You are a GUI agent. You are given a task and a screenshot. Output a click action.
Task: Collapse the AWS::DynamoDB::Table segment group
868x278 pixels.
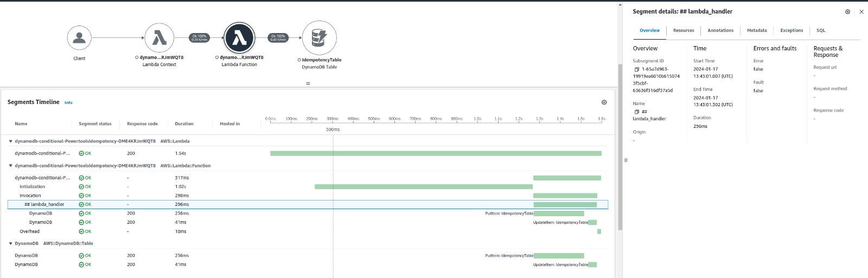[x=10, y=244]
